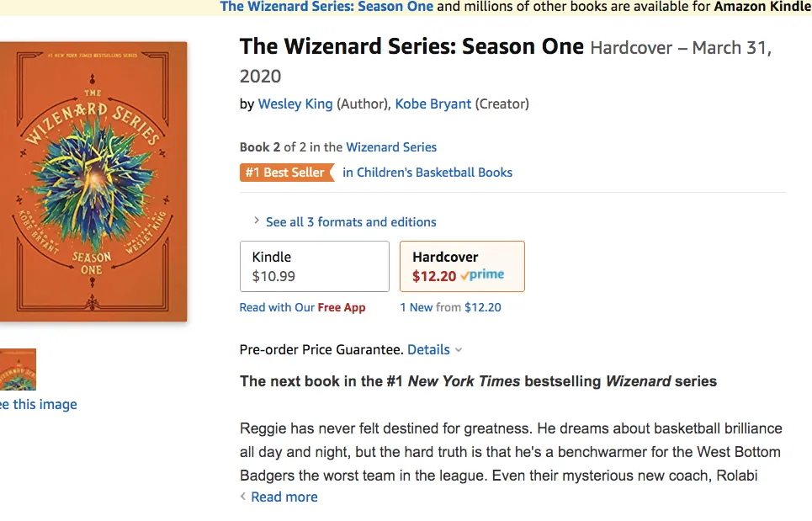This screenshot has width=812, height=521.
Task: Open the Wizenard Series link
Action: coord(391,147)
